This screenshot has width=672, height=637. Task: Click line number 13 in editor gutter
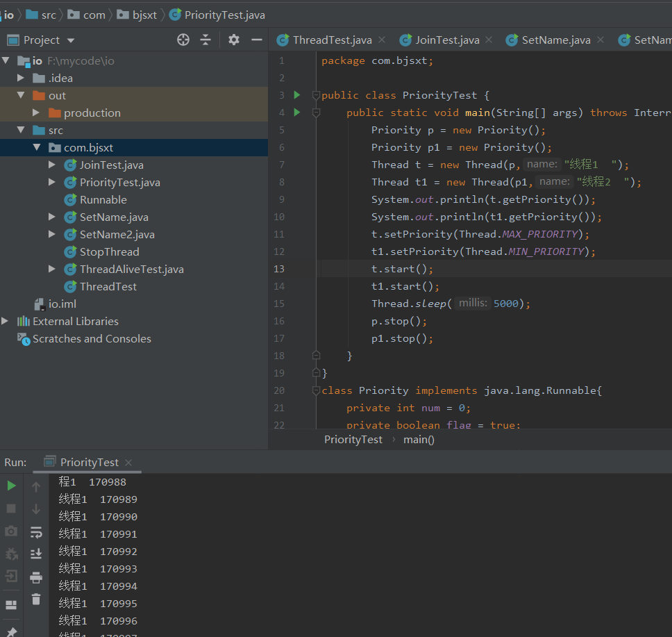point(279,269)
